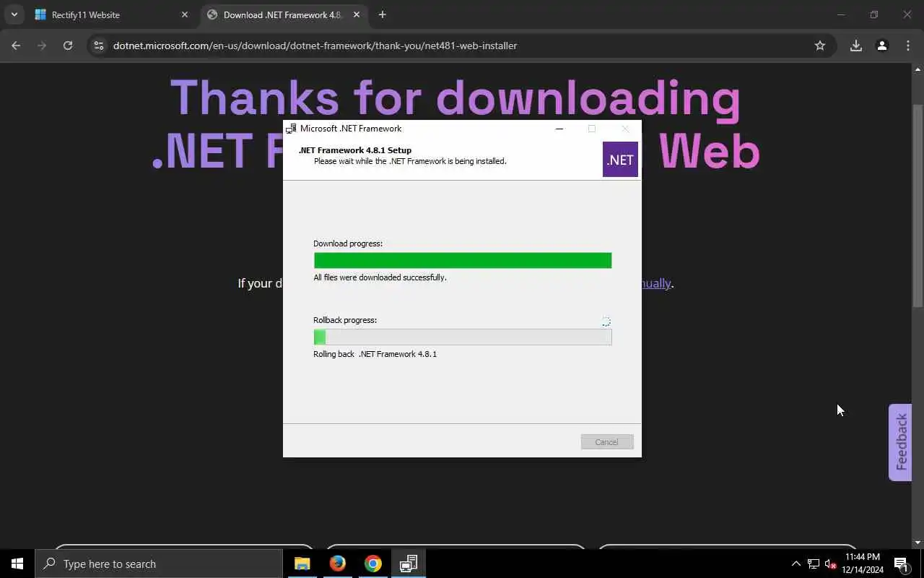This screenshot has width=924, height=578.
Task: Click the Rollback progress bar
Action: coord(463,337)
